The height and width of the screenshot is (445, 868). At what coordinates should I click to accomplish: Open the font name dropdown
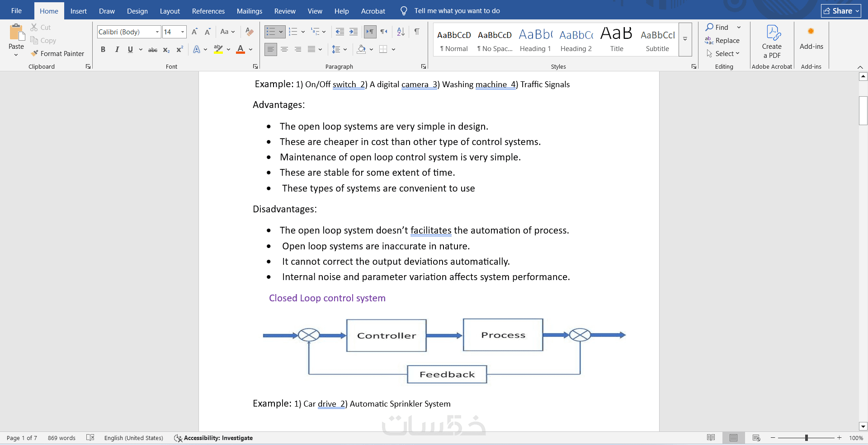point(157,32)
